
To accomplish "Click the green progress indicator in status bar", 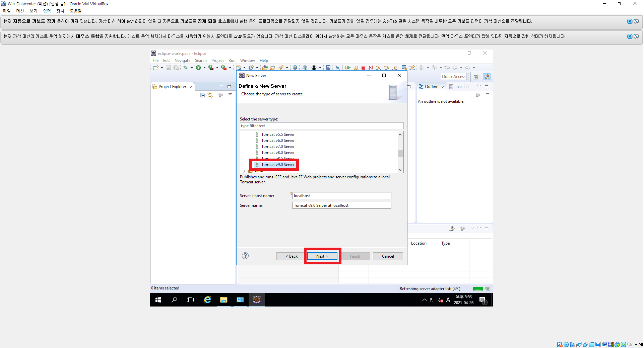I will point(478,289).
